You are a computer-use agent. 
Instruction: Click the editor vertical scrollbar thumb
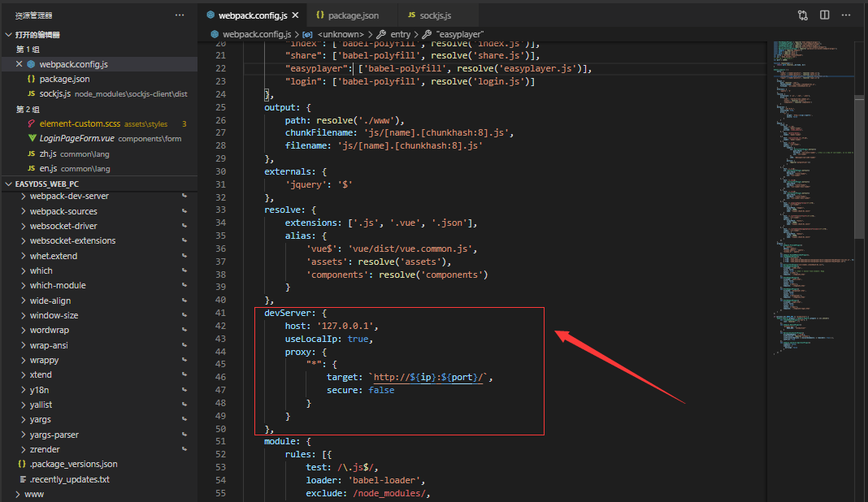coord(860,167)
